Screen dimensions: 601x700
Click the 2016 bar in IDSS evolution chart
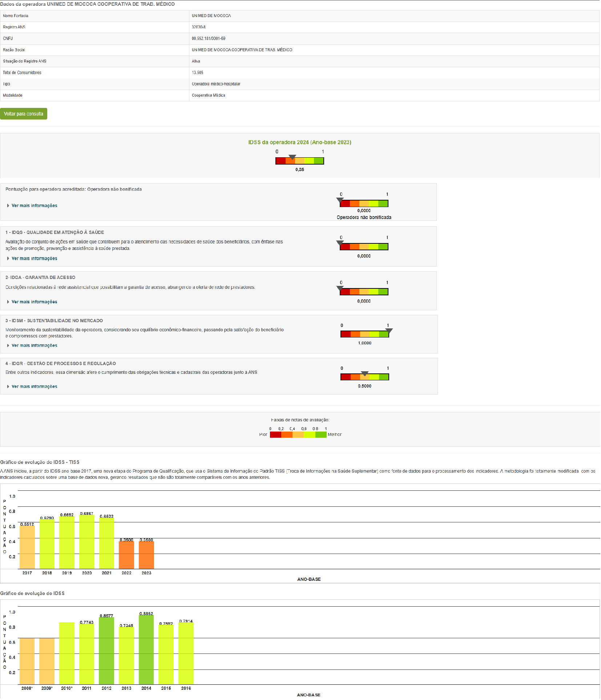pyautogui.click(x=186, y=654)
